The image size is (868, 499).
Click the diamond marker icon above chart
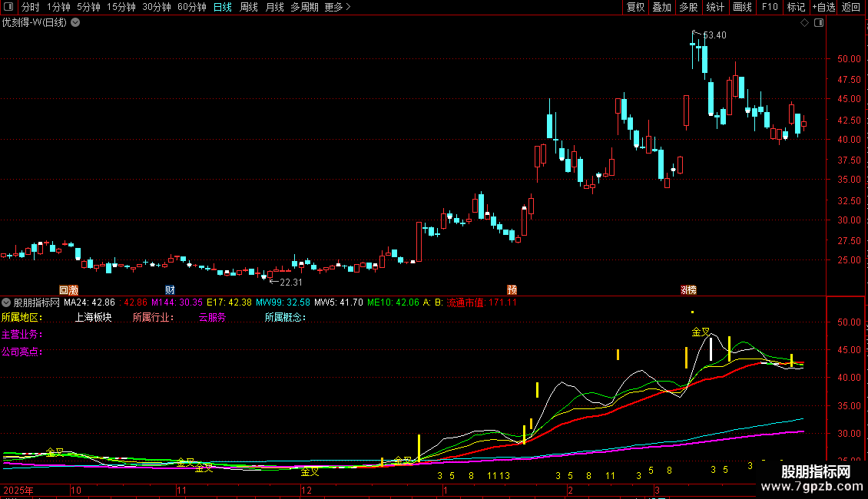(x=804, y=23)
